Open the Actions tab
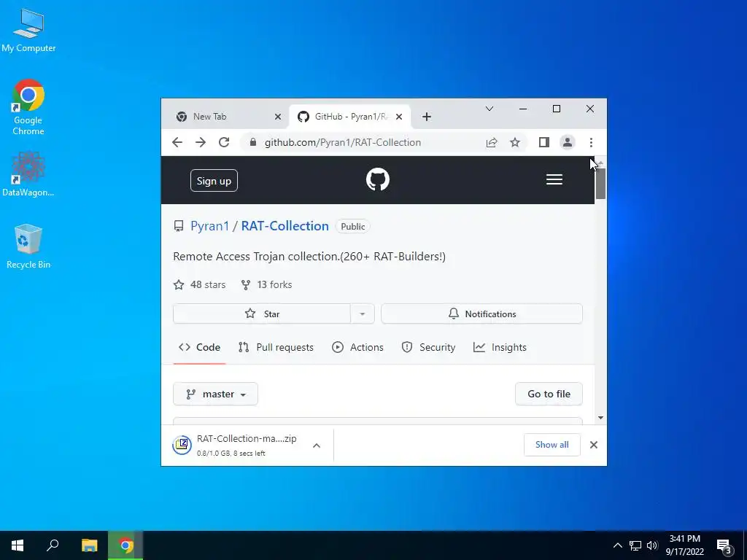This screenshot has width=747, height=560. 357,347
